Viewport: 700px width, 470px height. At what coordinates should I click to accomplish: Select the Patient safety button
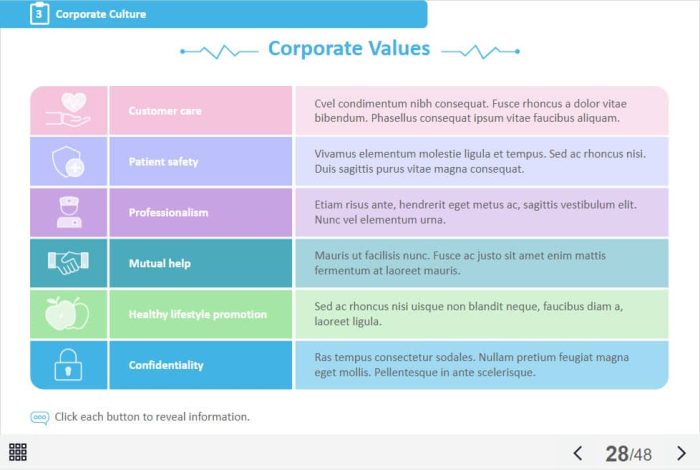[200, 162]
